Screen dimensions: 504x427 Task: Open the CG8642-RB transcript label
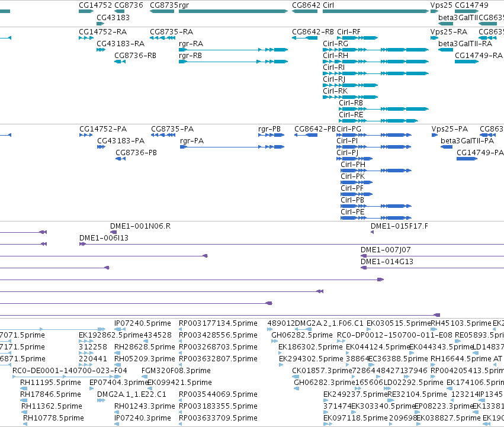point(313,32)
